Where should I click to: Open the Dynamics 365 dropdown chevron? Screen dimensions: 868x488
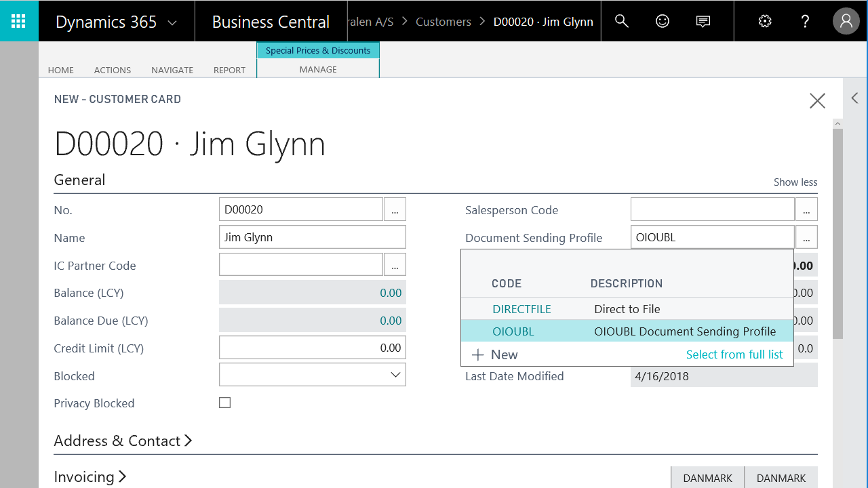coord(172,22)
